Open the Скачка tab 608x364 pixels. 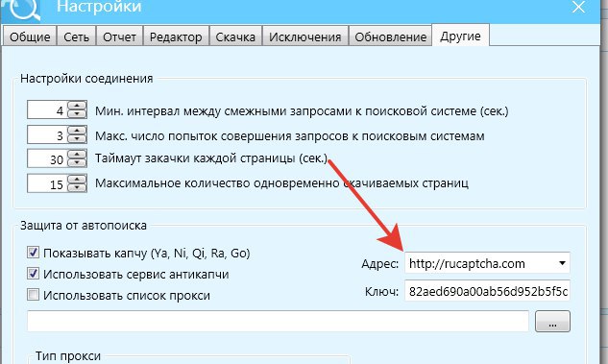click(235, 36)
